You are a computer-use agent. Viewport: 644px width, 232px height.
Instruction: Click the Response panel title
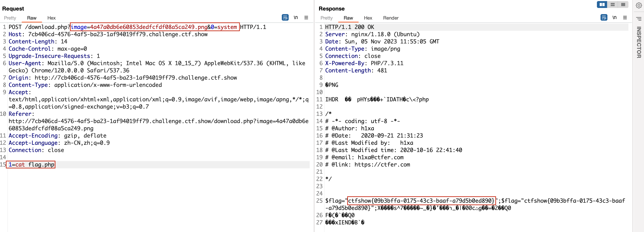[x=331, y=9]
